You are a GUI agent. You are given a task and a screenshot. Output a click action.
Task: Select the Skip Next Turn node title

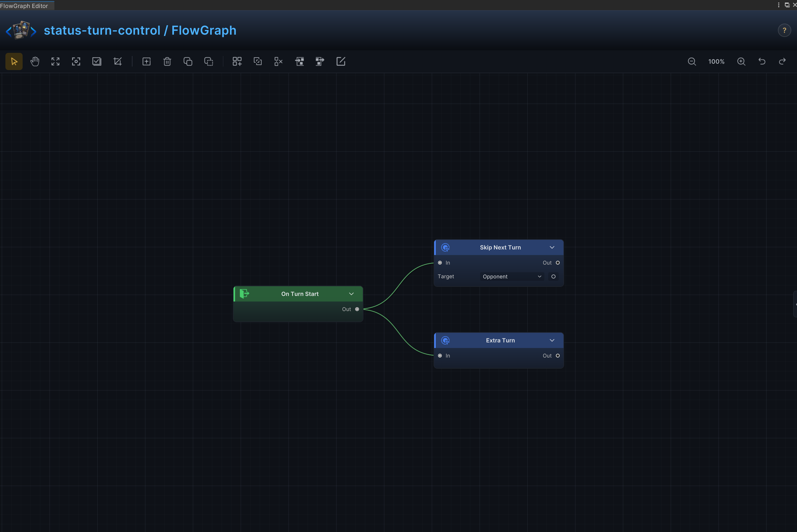pos(500,247)
